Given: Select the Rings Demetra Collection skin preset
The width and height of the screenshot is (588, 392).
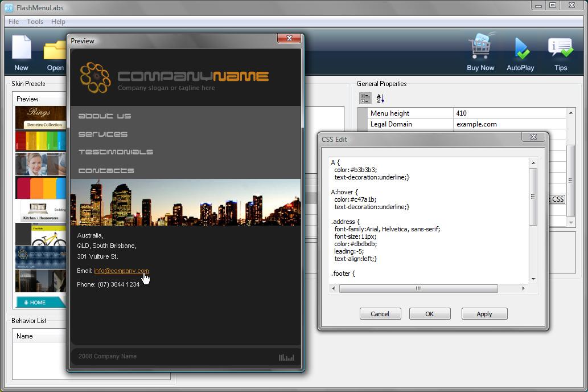Looking at the screenshot, I should (40, 117).
